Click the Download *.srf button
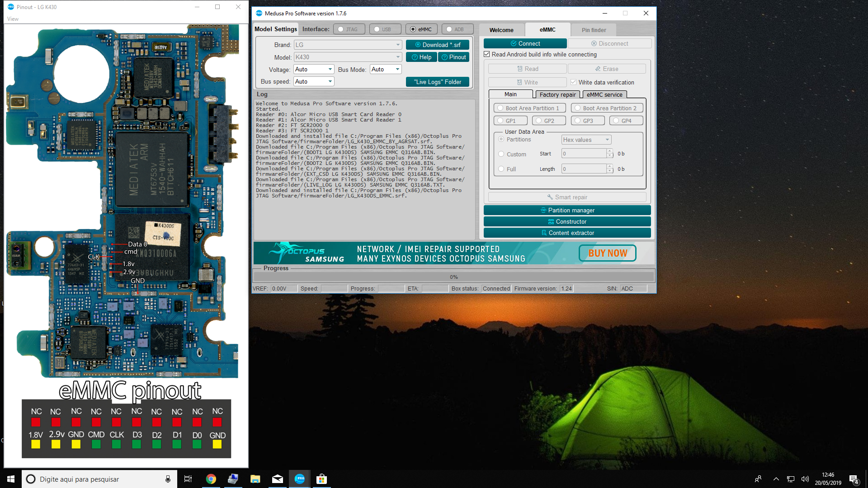 pos(437,45)
